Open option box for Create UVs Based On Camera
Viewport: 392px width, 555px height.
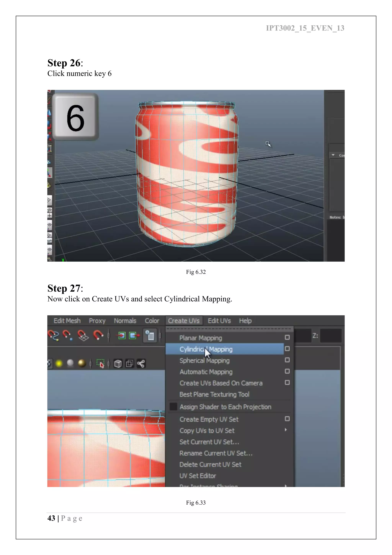287,382
